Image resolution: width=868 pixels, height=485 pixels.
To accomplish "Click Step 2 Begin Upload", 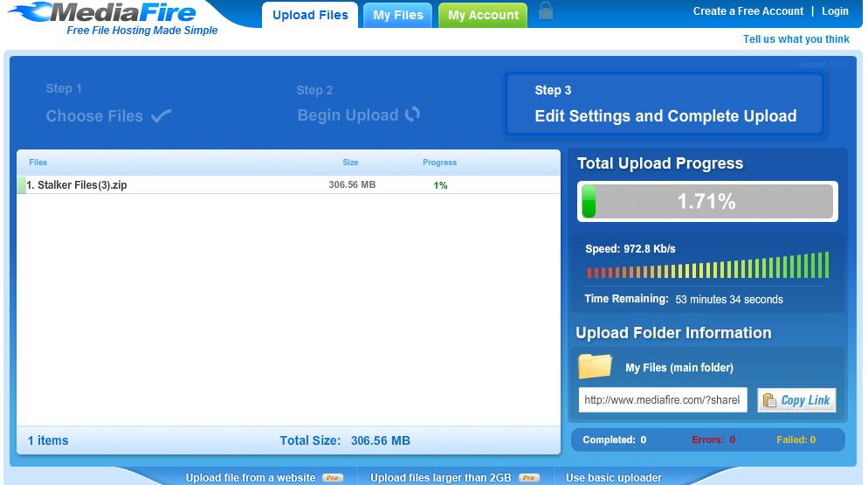I will tap(358, 104).
